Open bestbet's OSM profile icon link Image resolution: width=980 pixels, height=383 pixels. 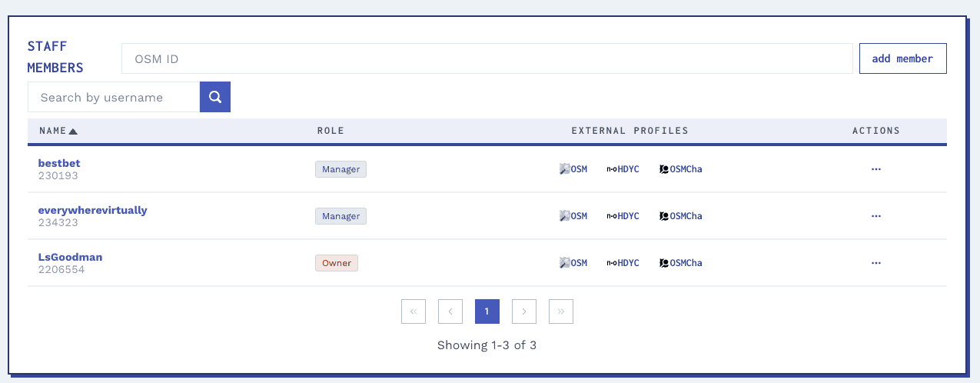(x=573, y=169)
